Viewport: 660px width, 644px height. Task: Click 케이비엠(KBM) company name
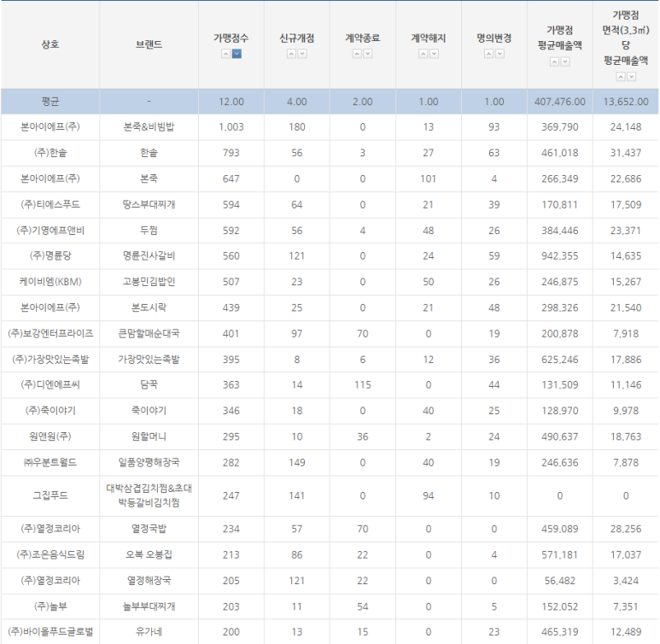click(x=50, y=282)
